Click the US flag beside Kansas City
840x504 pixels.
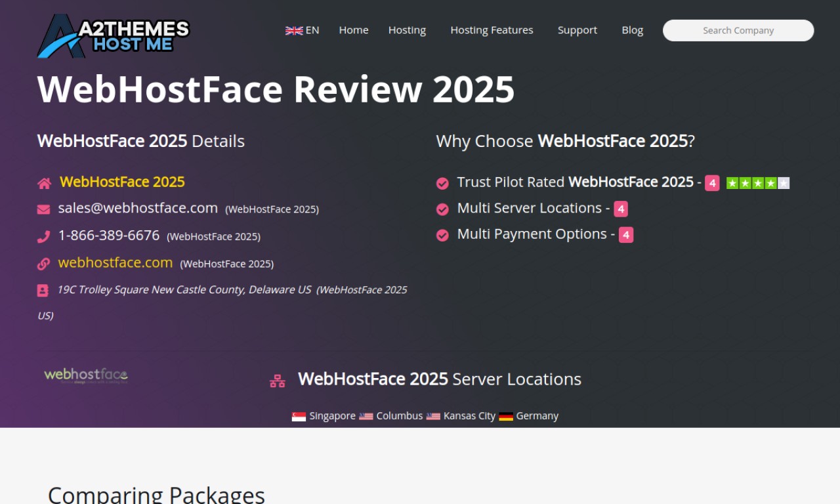[x=433, y=416]
